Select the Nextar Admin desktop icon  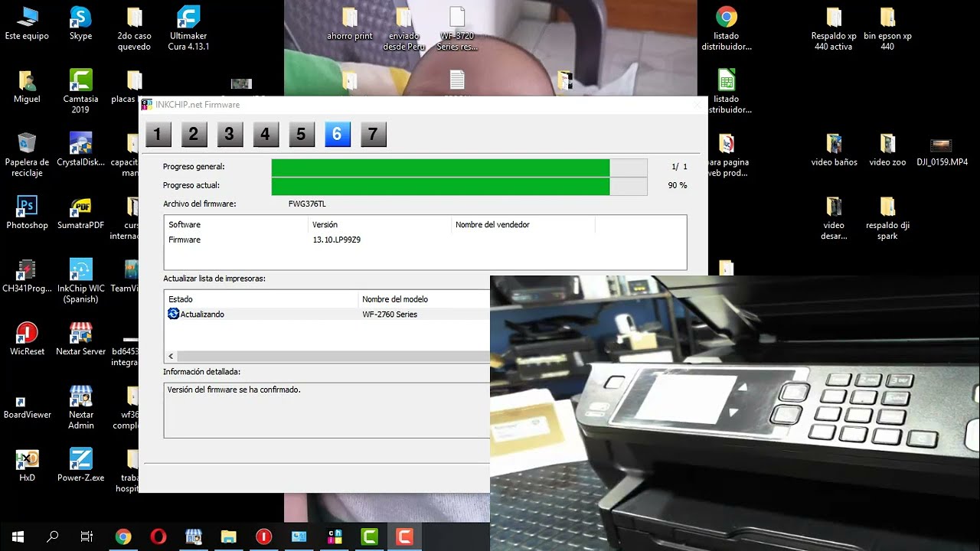80,407
